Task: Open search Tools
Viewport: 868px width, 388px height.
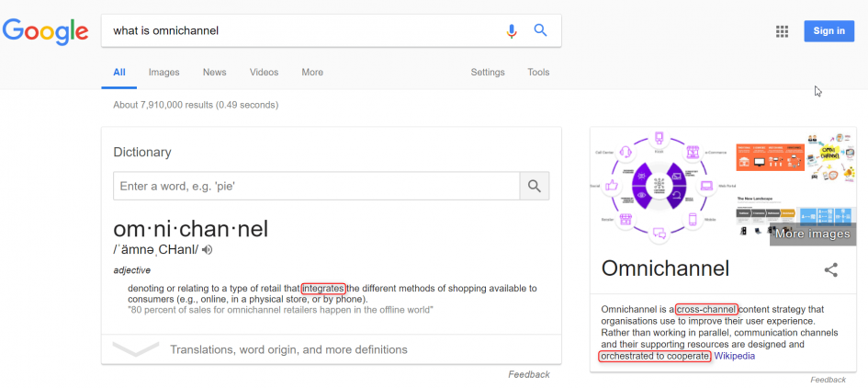Action: [x=538, y=73]
